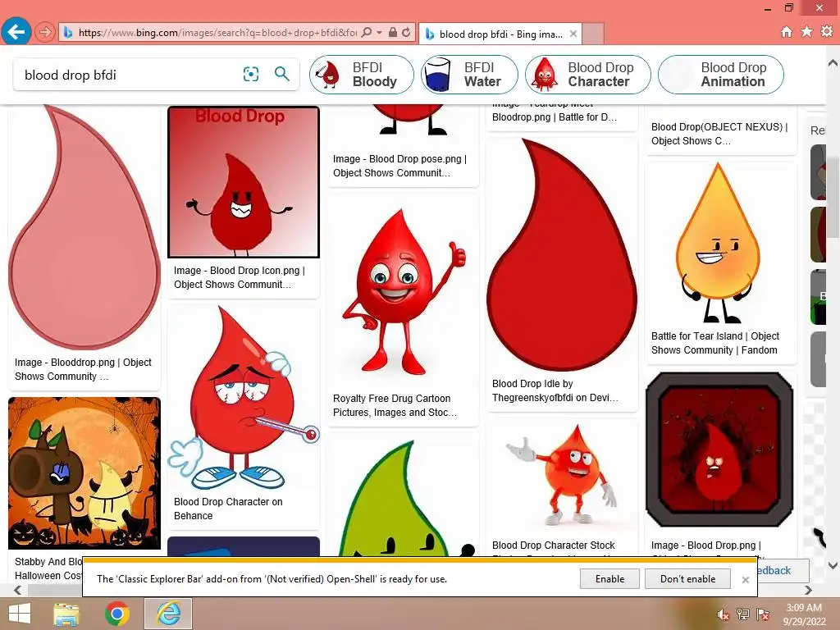
Task: Click the taskbar clock showing 3:09 AM
Action: (x=804, y=614)
